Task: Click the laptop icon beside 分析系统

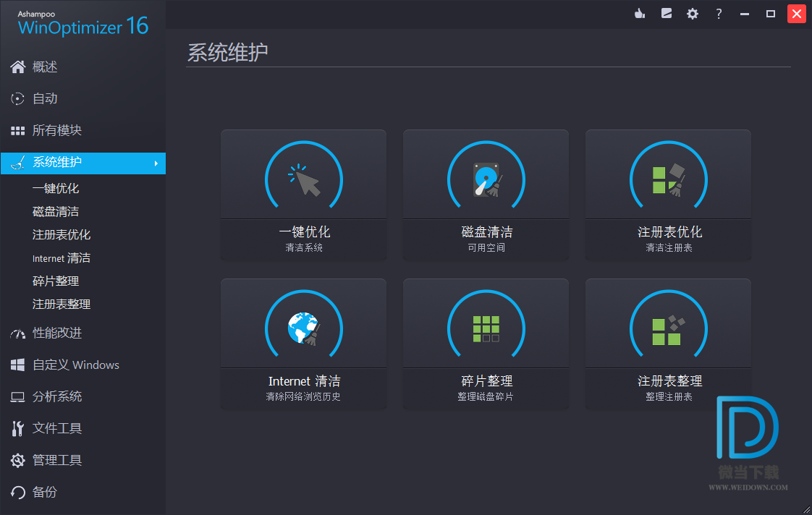Action: (17, 397)
